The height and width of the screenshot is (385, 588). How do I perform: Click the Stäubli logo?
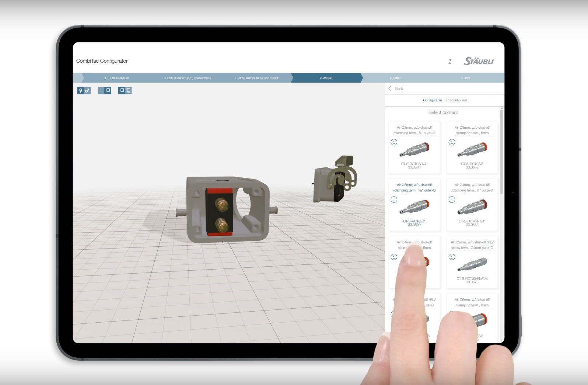(x=479, y=61)
